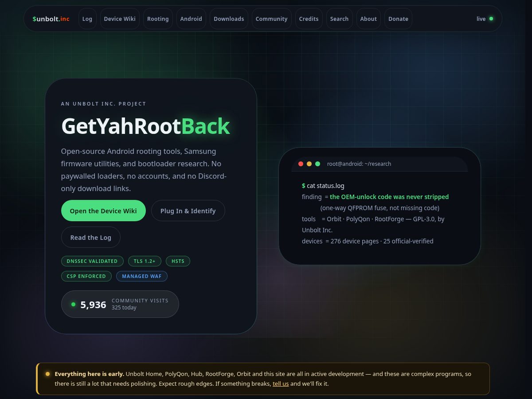This screenshot has height=399, width=532.
Task: Click the 5,936 visits number
Action: coord(93,305)
